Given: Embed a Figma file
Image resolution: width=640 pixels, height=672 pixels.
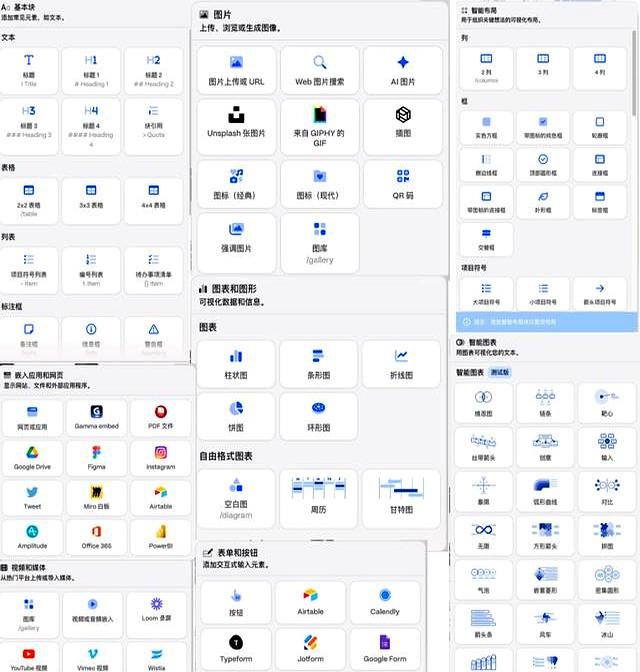Looking at the screenshot, I should (x=96, y=459).
